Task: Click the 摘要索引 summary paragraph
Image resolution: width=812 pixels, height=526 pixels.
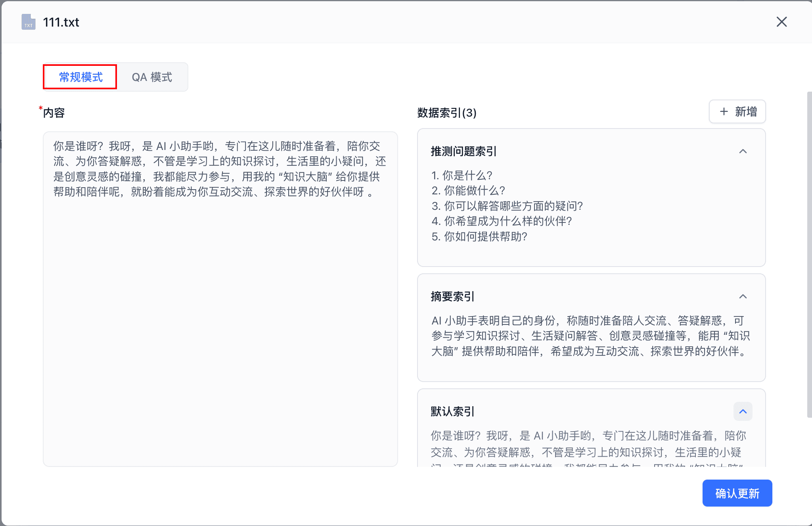Action: (x=590, y=336)
